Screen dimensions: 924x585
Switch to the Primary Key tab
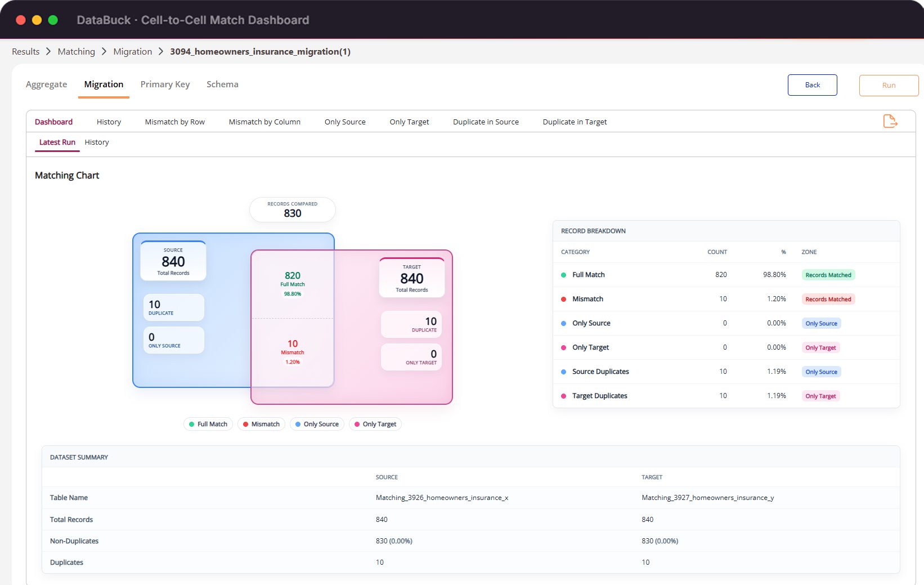click(165, 84)
